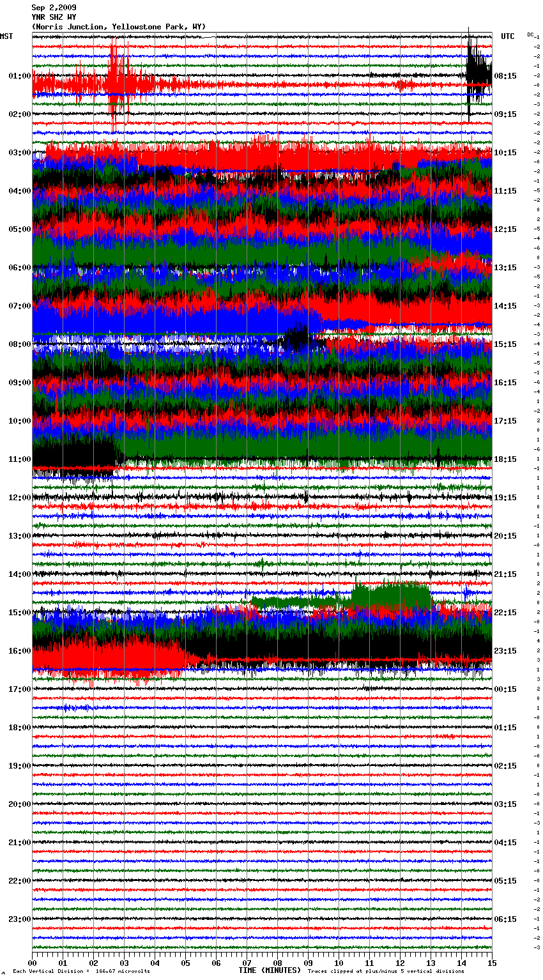Select the 16:00 MST time label
The image size is (543, 980).
click(x=20, y=651)
